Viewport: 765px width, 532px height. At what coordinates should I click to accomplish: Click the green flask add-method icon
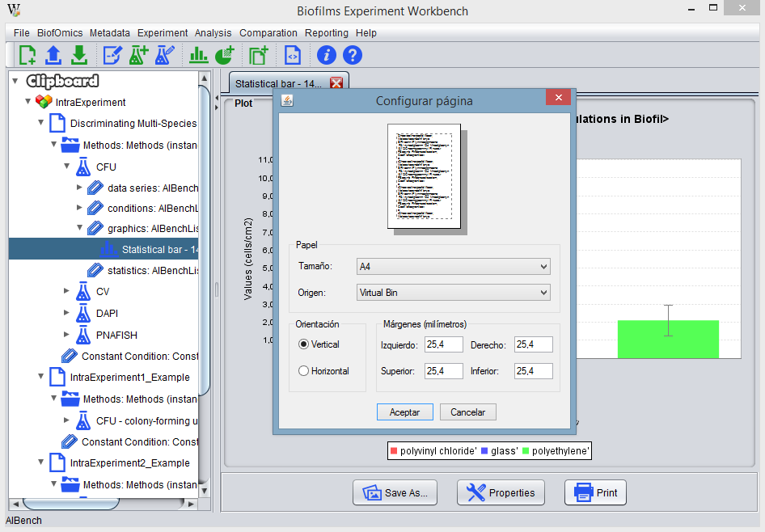138,55
